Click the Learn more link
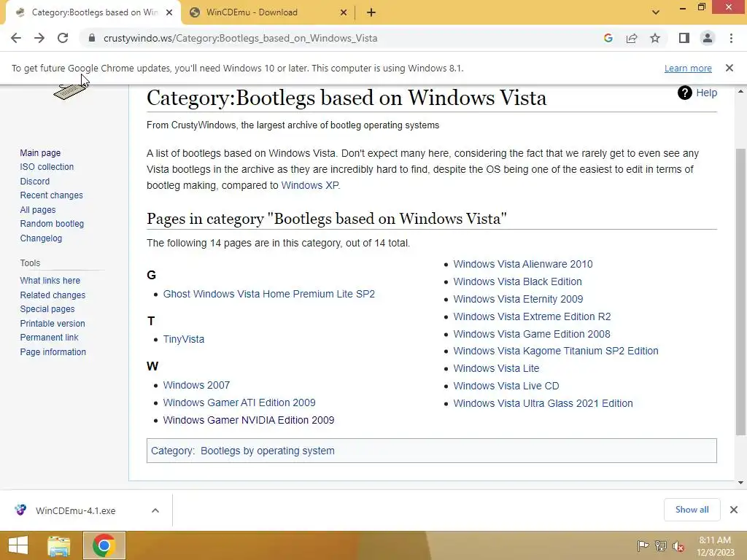 688,68
